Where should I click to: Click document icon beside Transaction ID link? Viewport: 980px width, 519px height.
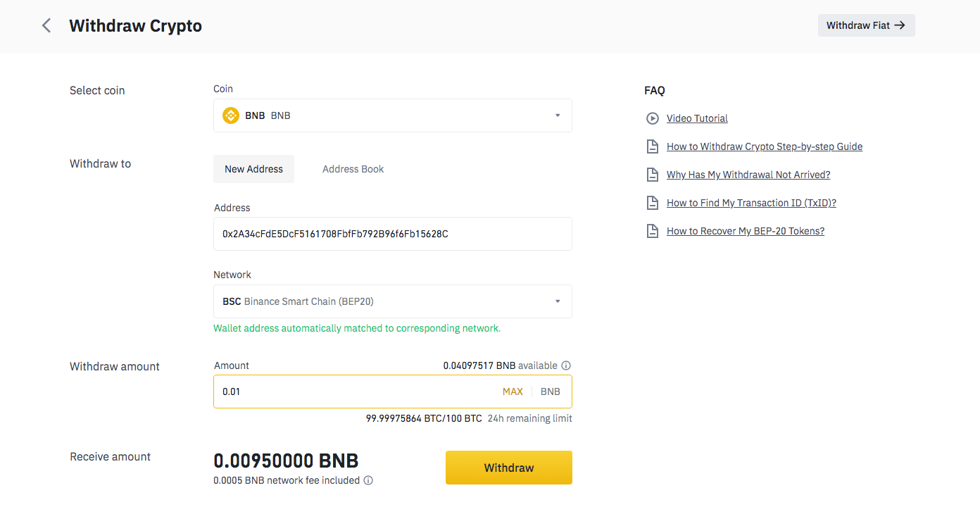pyautogui.click(x=653, y=203)
